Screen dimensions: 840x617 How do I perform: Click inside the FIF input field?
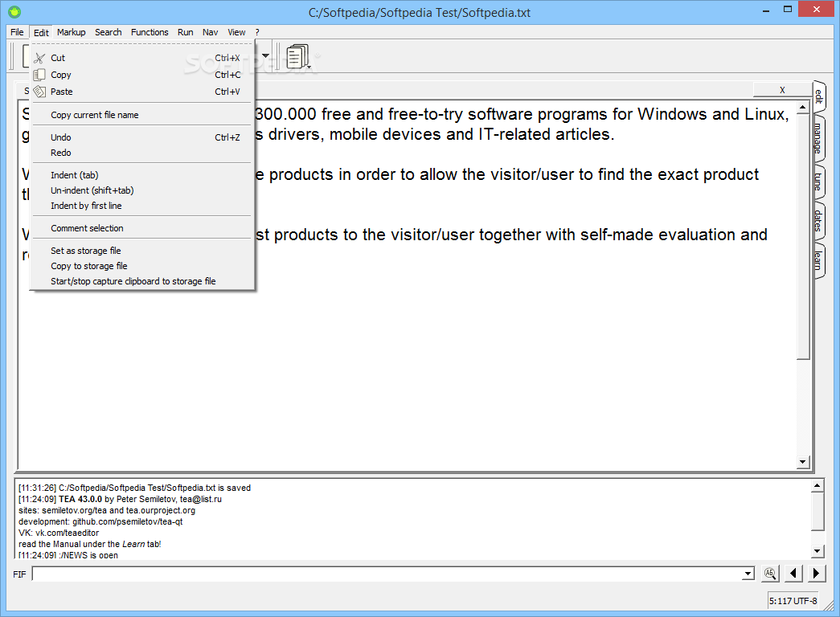click(387, 574)
